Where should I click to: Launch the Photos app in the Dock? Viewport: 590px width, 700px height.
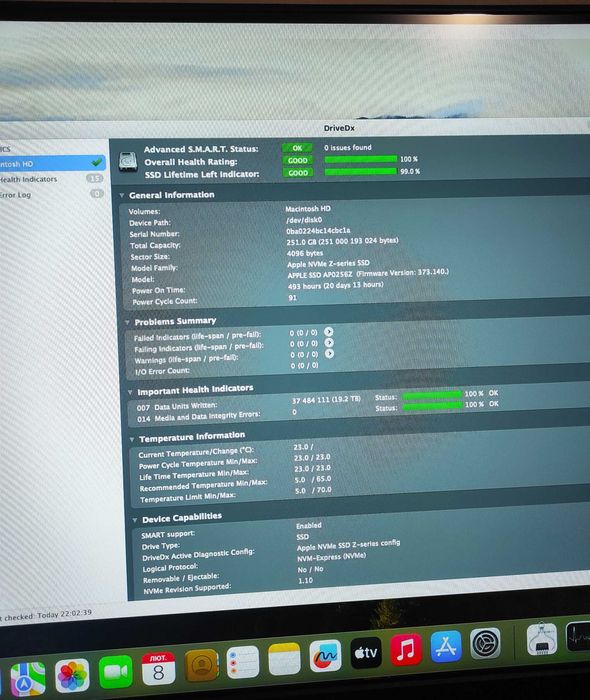click(x=72, y=675)
